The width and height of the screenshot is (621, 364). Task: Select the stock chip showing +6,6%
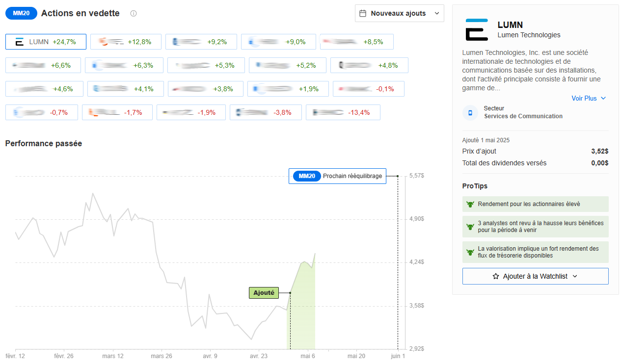(x=43, y=65)
